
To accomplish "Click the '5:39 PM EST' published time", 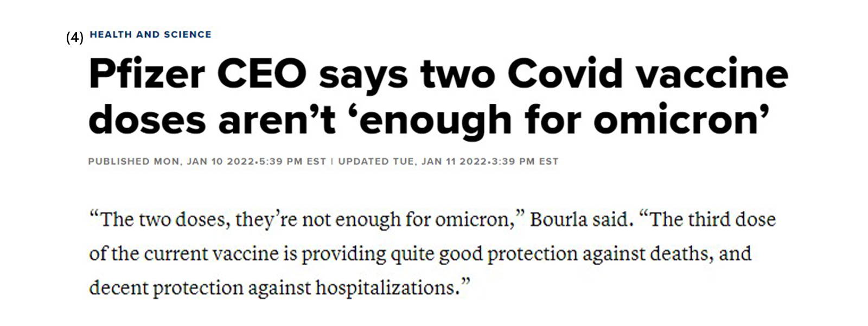I will point(292,161).
